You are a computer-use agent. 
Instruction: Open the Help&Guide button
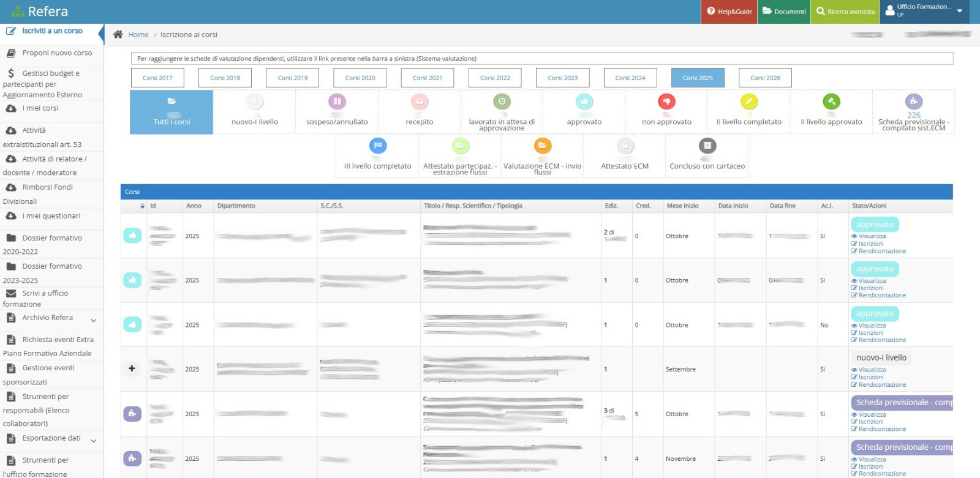(x=729, y=12)
